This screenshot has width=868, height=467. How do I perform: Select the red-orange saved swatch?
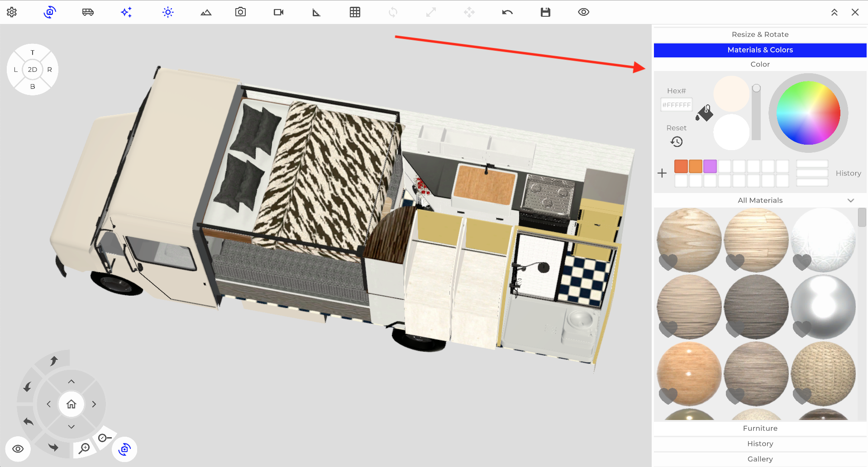[681, 166]
